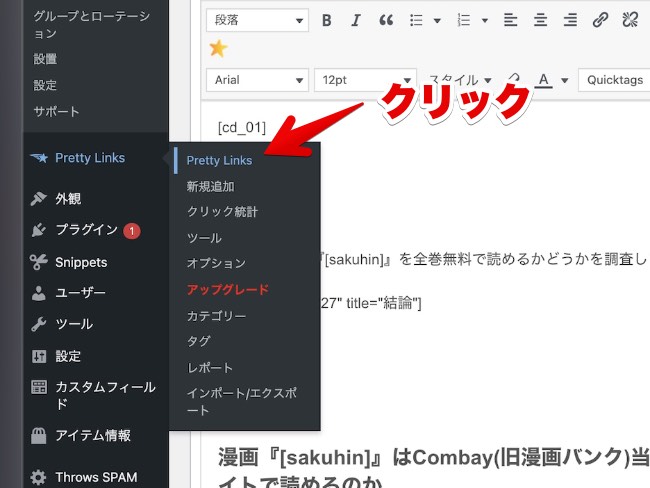650x488 pixels.
Task: Click the plugin update badge showing 1
Action: (132, 231)
